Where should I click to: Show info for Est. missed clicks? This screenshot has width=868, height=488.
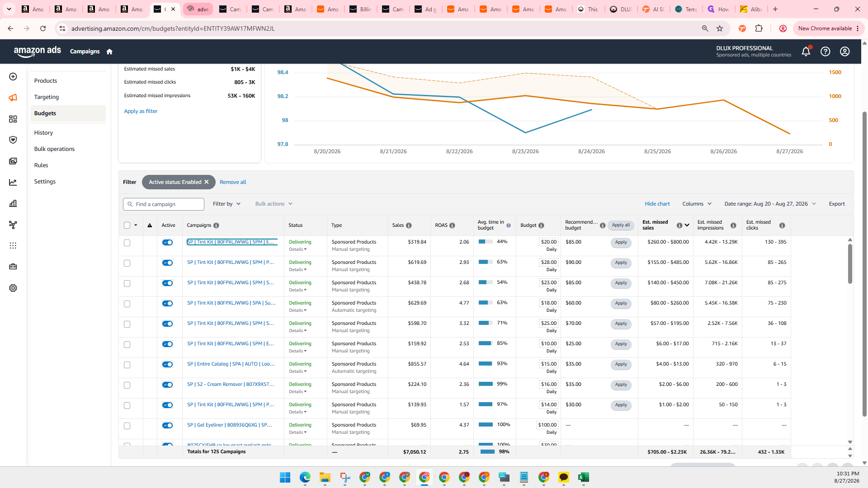pos(782,225)
